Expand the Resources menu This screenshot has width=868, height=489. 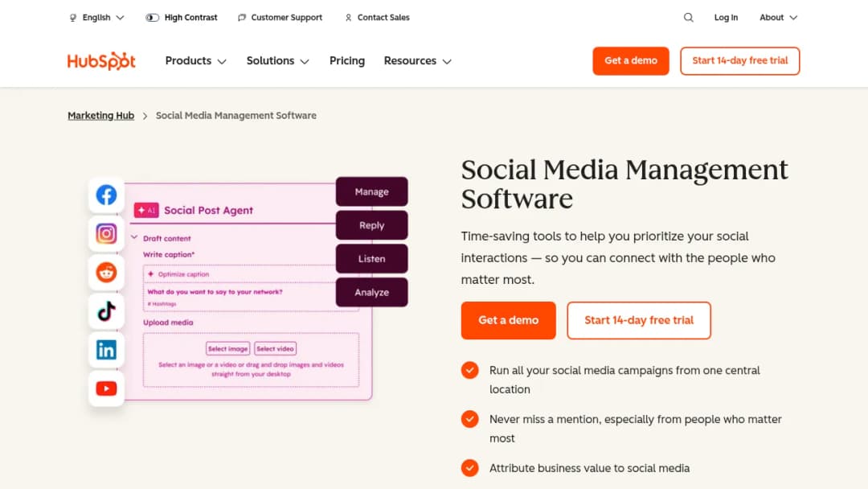point(417,61)
